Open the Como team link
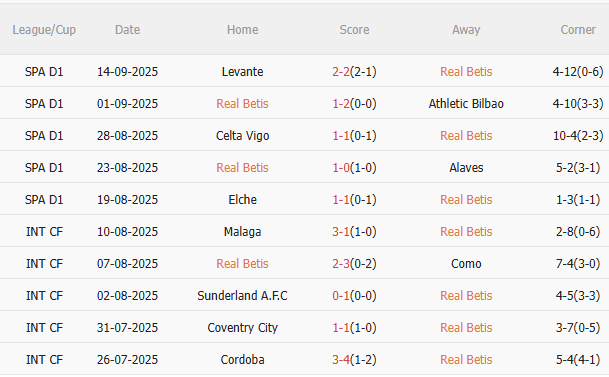This screenshot has height=377, width=609. tap(466, 264)
